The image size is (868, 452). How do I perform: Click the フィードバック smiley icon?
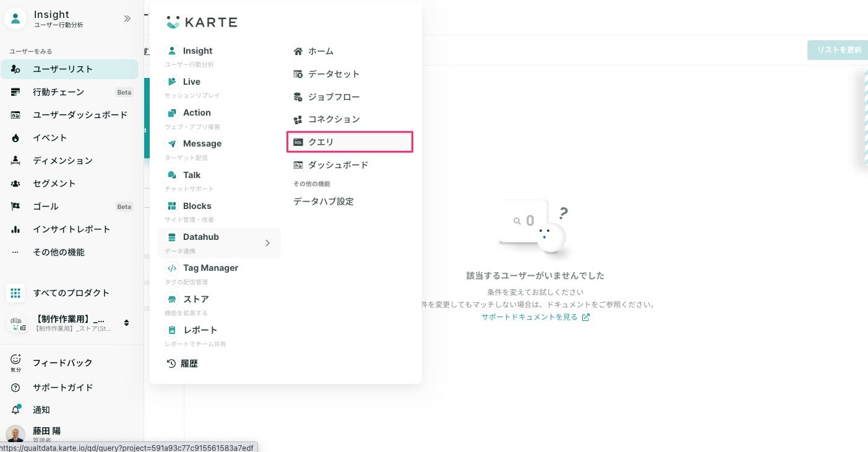tap(16, 359)
